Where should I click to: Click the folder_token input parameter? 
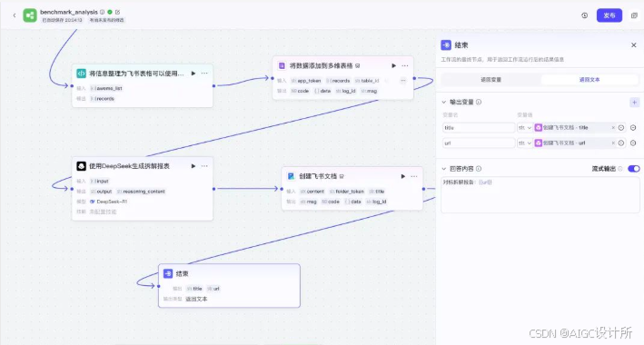click(x=347, y=192)
